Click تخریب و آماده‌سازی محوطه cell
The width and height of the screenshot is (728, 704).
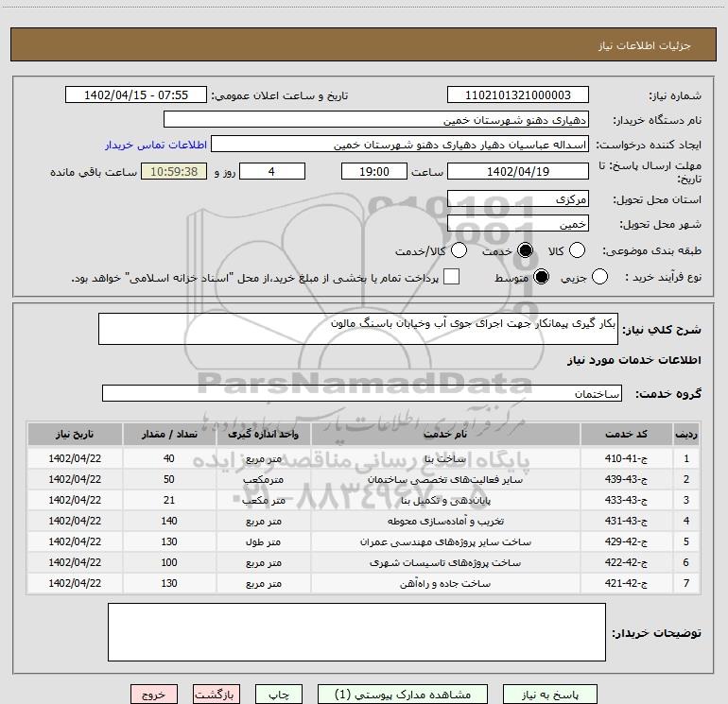(445, 521)
